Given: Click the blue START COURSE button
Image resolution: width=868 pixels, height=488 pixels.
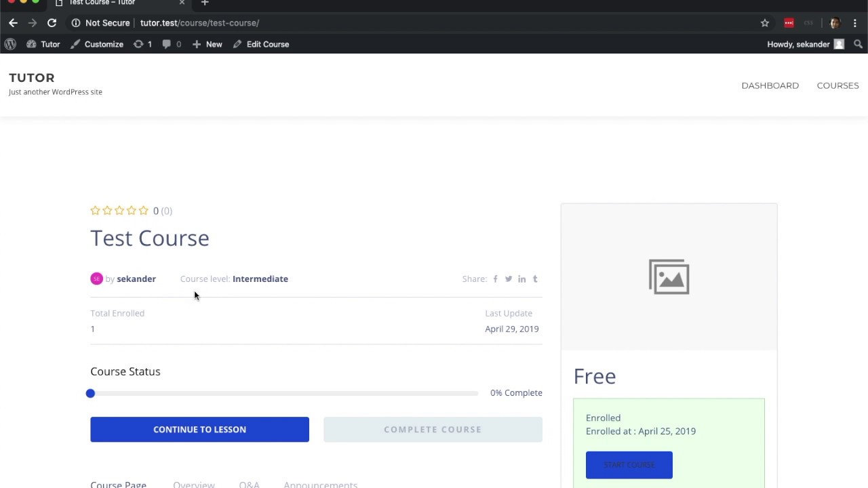Looking at the screenshot, I should tap(629, 465).
